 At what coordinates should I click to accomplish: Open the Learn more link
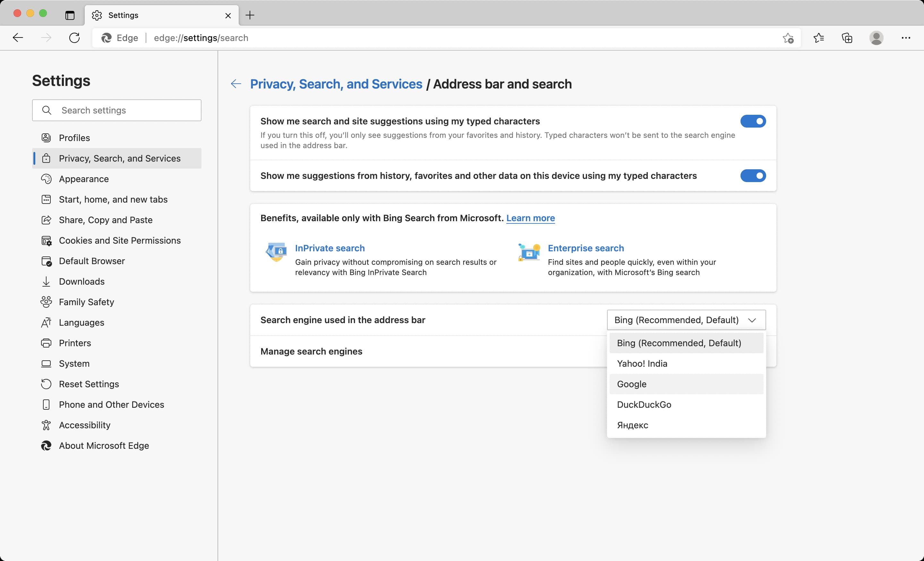530,218
